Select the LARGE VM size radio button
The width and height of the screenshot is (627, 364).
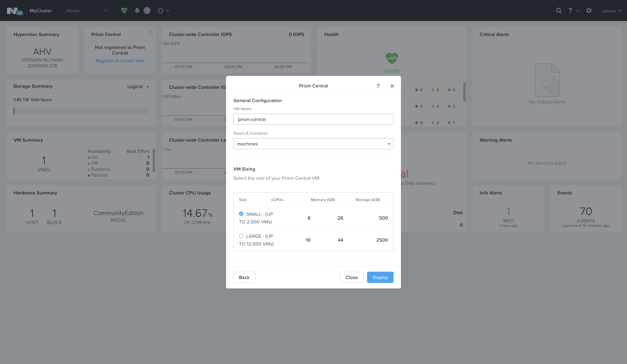tap(241, 236)
